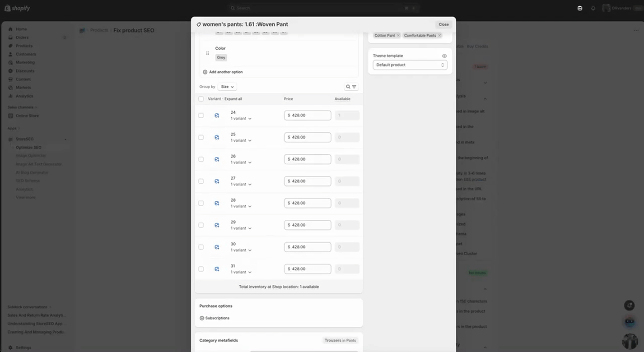Select the Grey color option chip
644x352 pixels.
[221, 57]
